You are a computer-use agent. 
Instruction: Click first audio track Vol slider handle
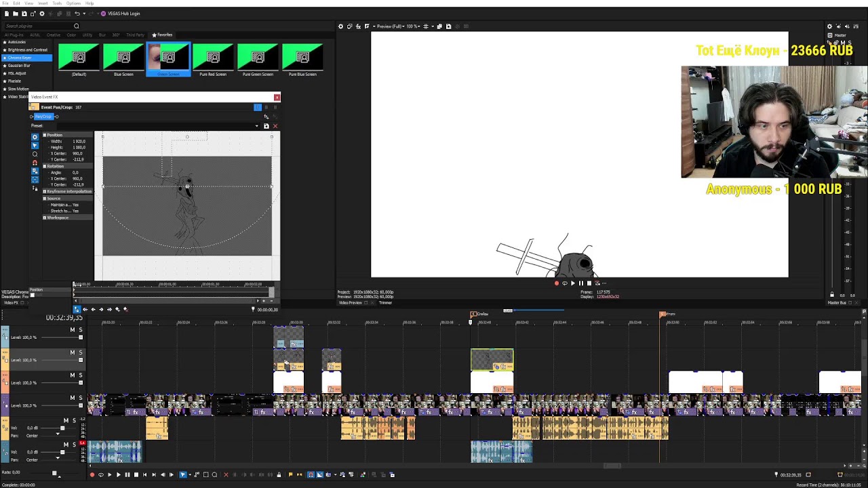click(62, 428)
